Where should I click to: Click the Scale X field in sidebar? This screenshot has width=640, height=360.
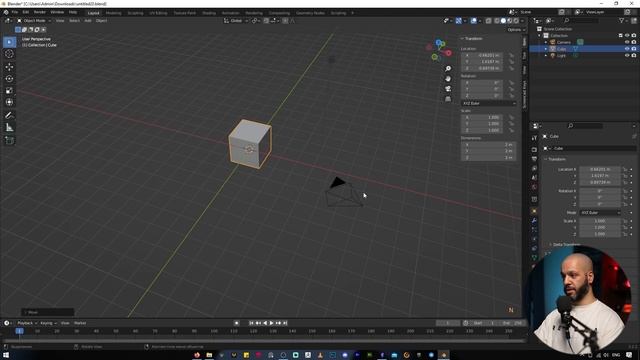pos(482,117)
